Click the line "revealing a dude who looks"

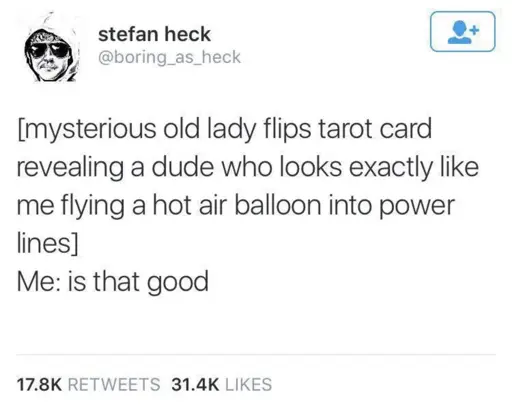[x=248, y=168]
